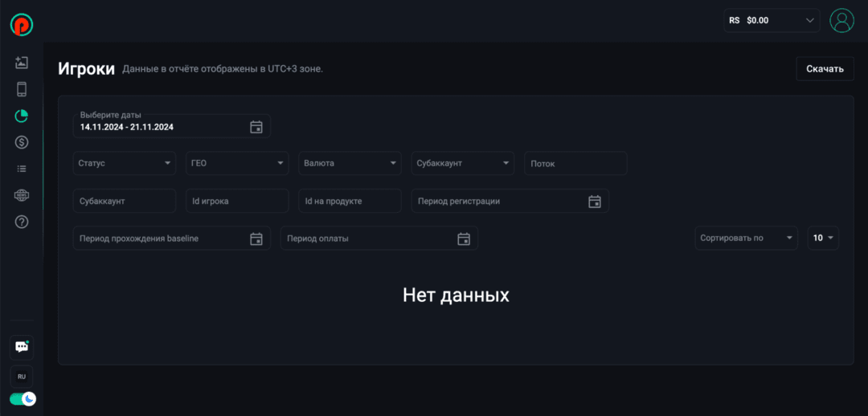Open the list icon in sidebar
Image resolution: width=868 pixels, height=416 pixels.
pos(22,169)
